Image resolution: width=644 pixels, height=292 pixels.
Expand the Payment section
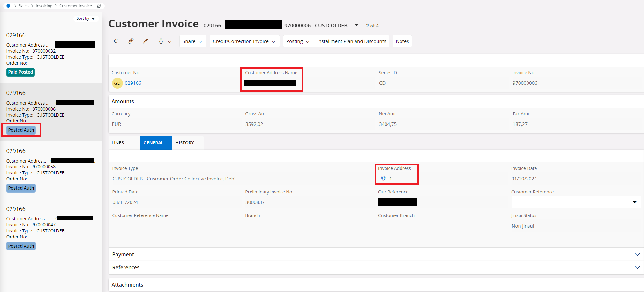[376, 254]
